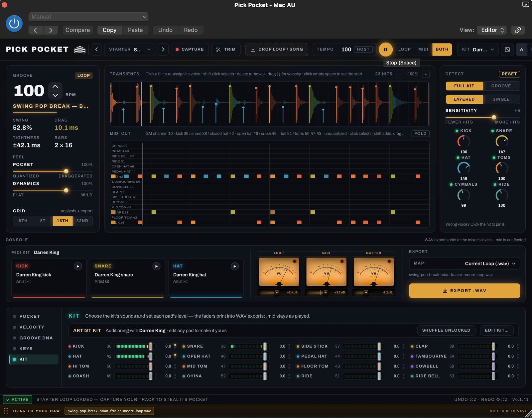Click the Sensitivity slider handle
532x418 pixels.
tap(494, 117)
